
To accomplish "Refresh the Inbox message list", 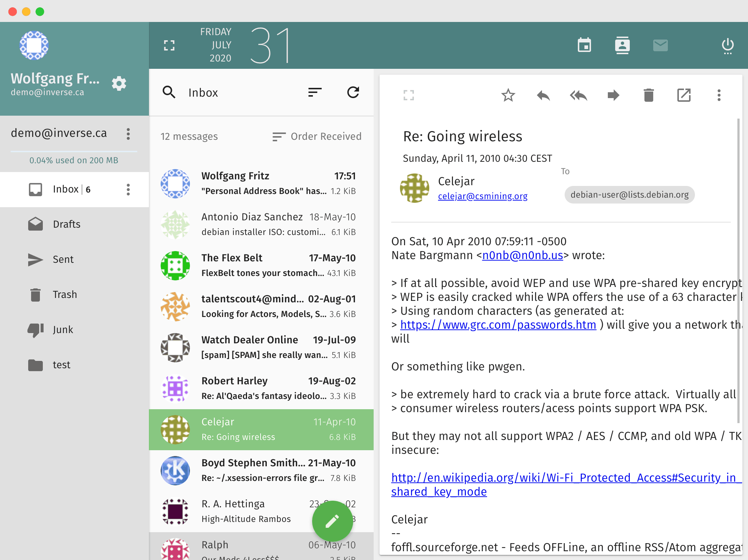I will 353,92.
